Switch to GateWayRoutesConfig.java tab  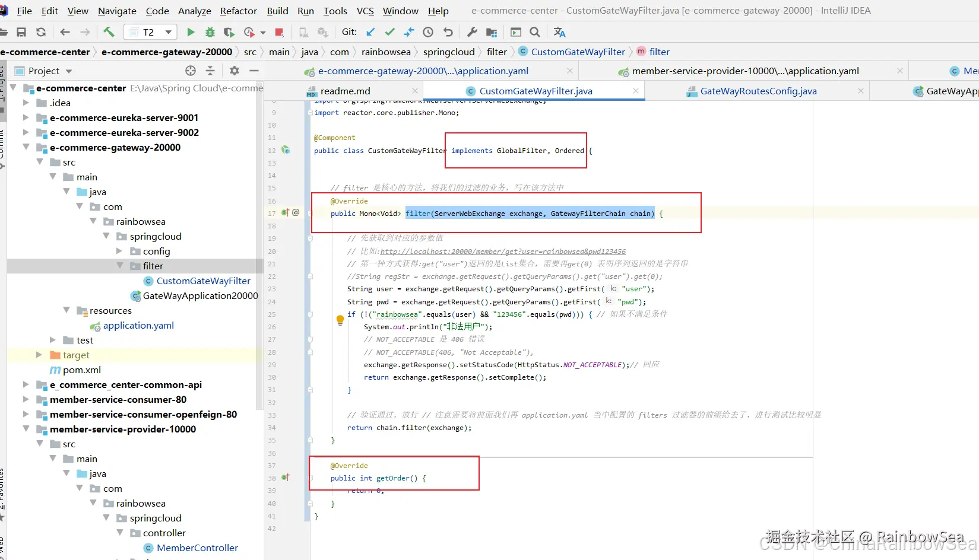click(758, 91)
